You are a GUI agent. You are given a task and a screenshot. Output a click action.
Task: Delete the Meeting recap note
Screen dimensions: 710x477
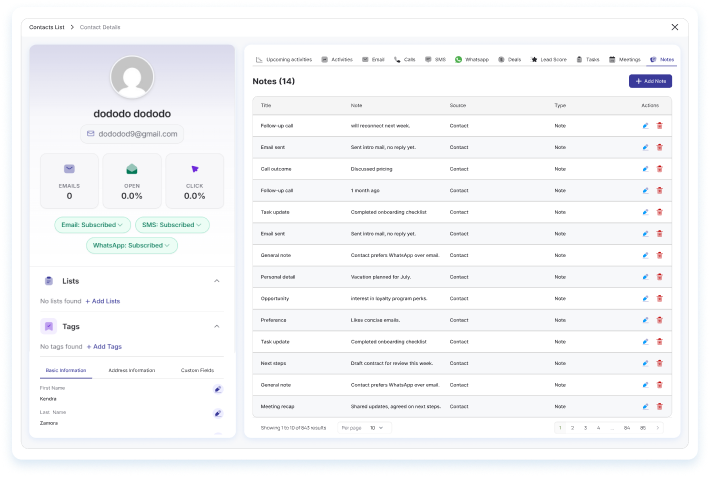[659, 407]
